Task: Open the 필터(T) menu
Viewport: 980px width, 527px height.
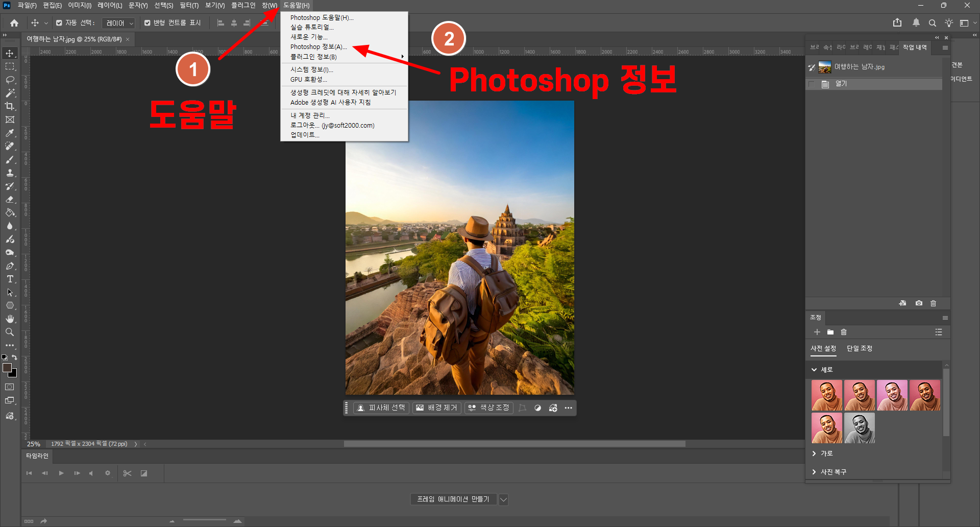Action: coord(189,6)
